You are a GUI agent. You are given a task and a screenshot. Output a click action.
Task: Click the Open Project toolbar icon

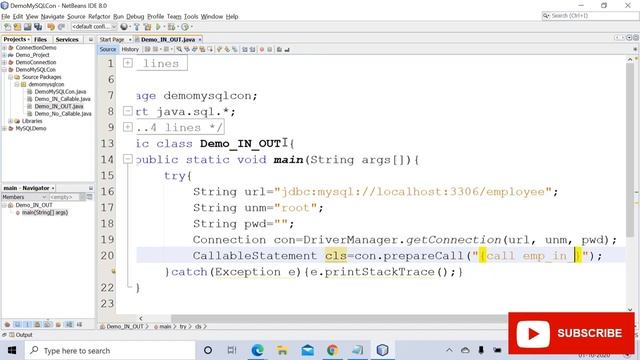[x=27, y=27]
